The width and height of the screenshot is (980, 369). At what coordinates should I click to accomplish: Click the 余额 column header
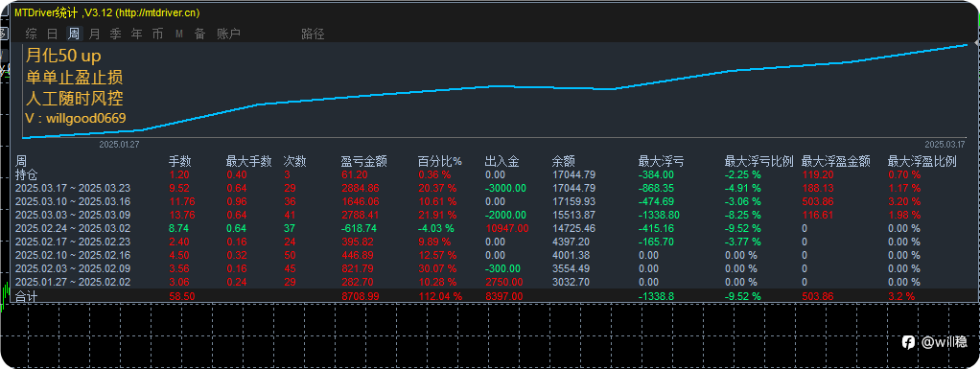click(x=564, y=162)
